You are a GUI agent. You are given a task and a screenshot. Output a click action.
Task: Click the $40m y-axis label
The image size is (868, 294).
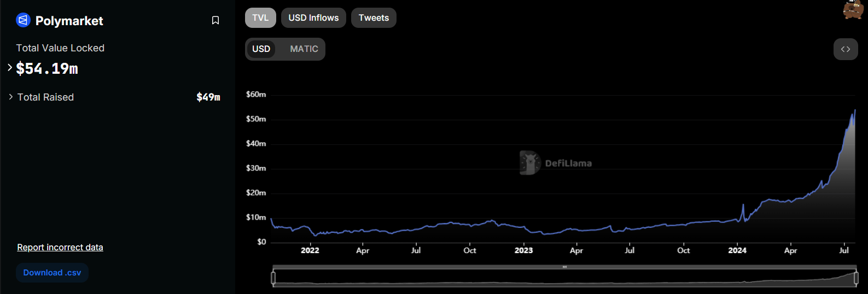pos(256,144)
